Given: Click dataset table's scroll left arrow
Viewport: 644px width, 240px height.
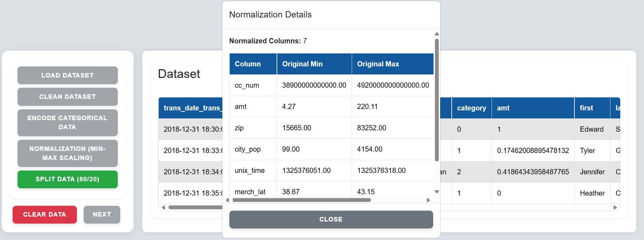Looking at the screenshot, I should 163,208.
